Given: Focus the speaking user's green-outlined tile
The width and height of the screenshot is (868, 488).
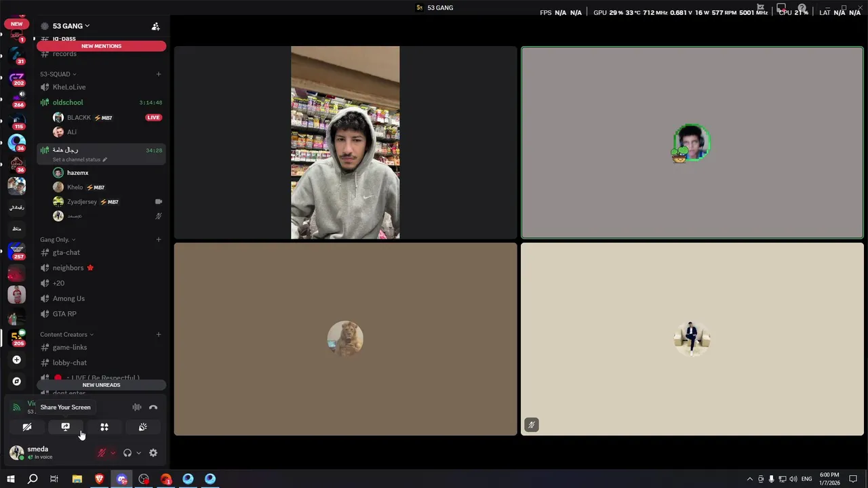Looking at the screenshot, I should click(692, 142).
